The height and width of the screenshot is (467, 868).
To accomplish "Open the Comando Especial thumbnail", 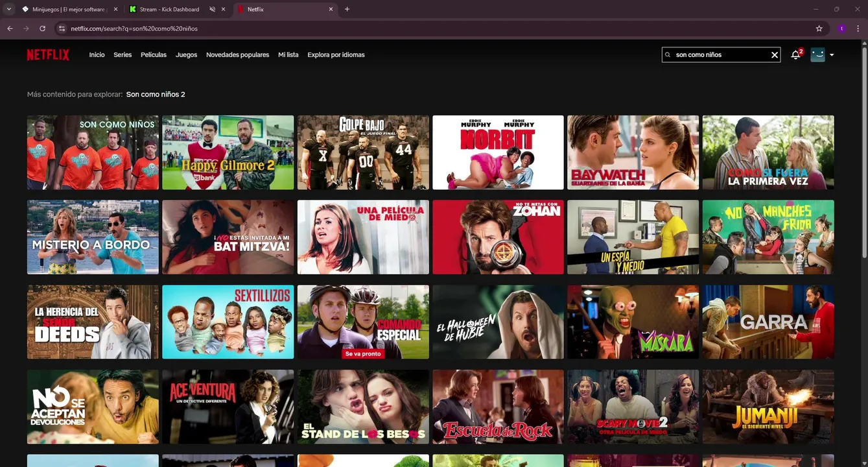I will point(363,322).
